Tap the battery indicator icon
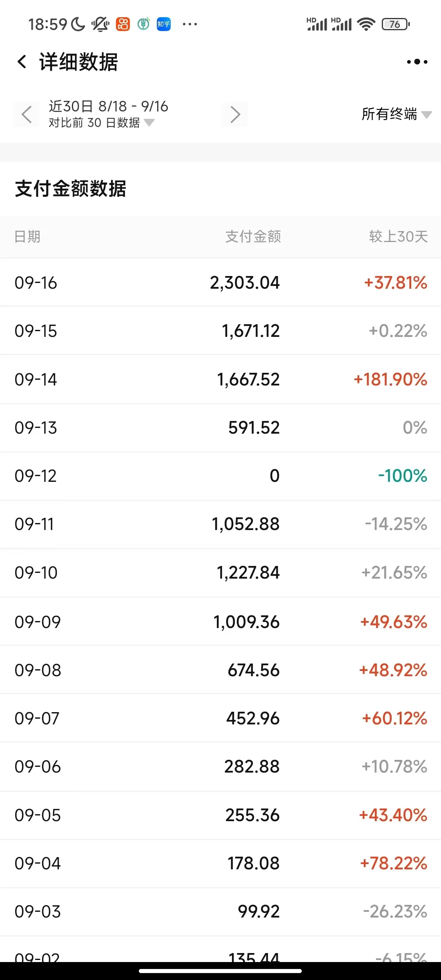This screenshot has width=441, height=980. tap(395, 24)
